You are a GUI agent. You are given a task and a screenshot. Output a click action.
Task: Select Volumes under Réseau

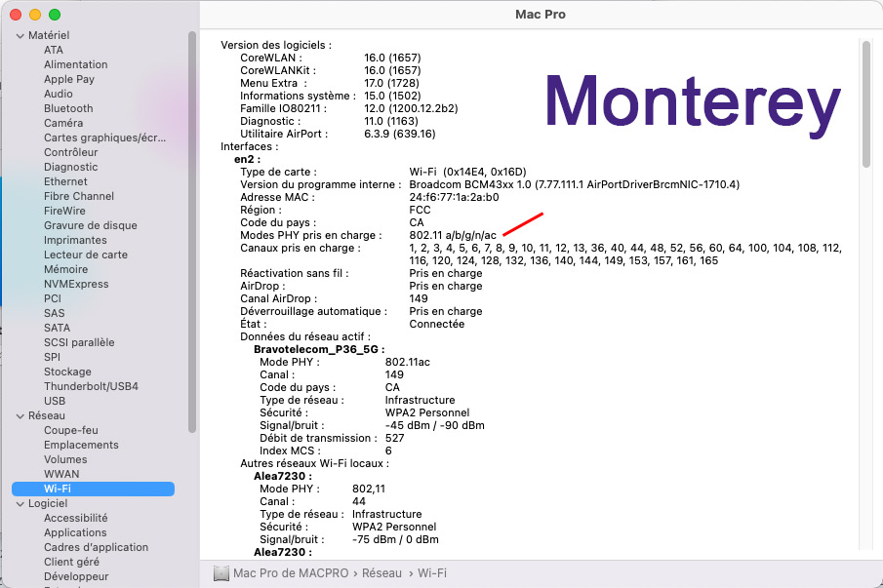tap(65, 459)
